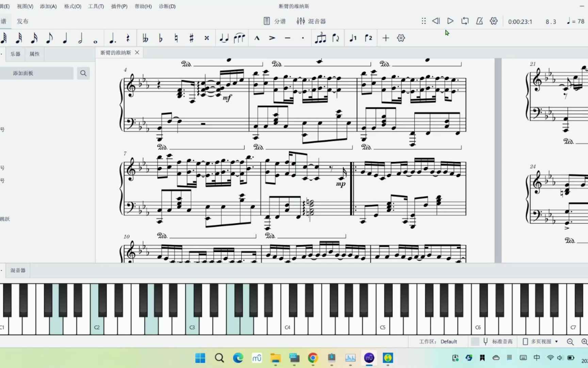Insert a tuplet
588x368 pixels.
pyautogui.click(x=320, y=38)
